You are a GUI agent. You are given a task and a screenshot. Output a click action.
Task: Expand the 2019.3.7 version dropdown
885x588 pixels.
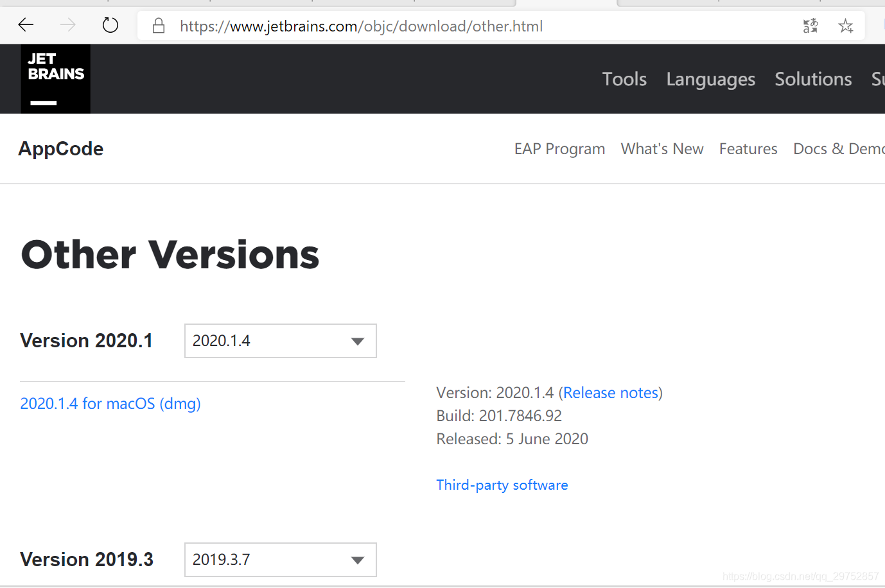281,560
